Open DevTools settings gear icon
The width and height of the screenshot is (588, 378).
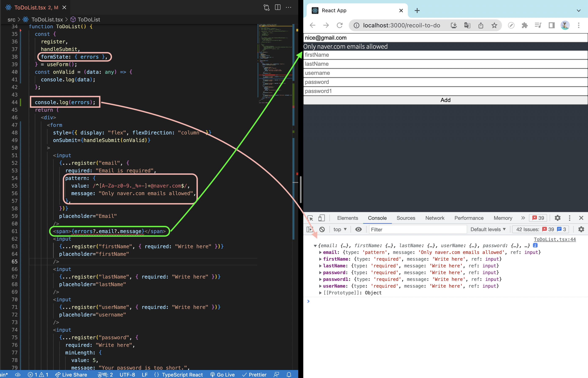tap(558, 218)
